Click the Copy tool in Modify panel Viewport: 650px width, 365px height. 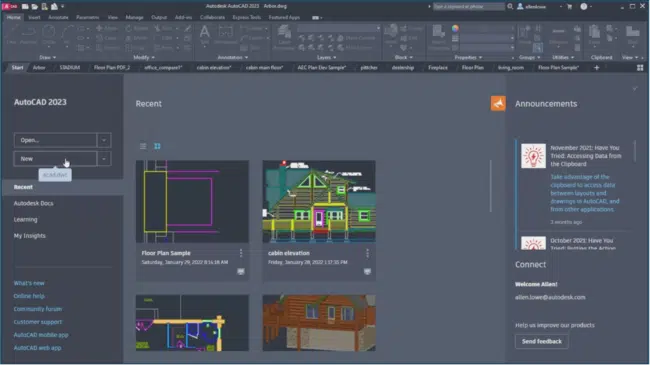107,38
